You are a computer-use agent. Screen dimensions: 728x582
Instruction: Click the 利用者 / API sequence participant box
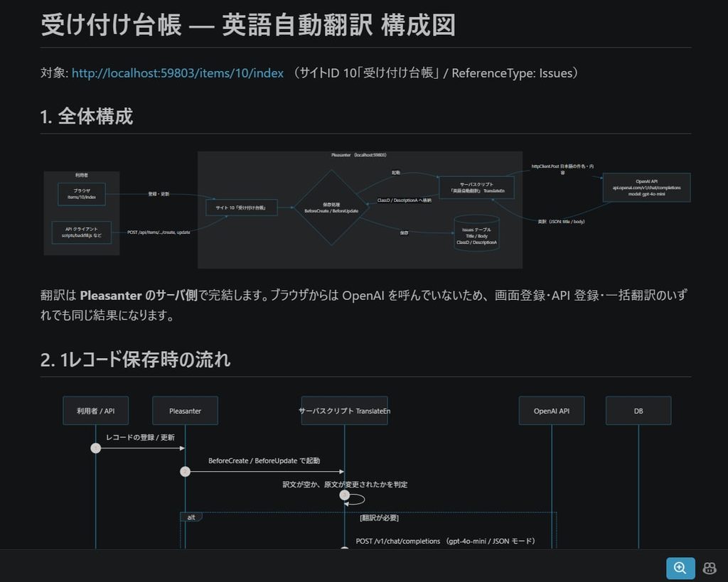click(x=96, y=411)
